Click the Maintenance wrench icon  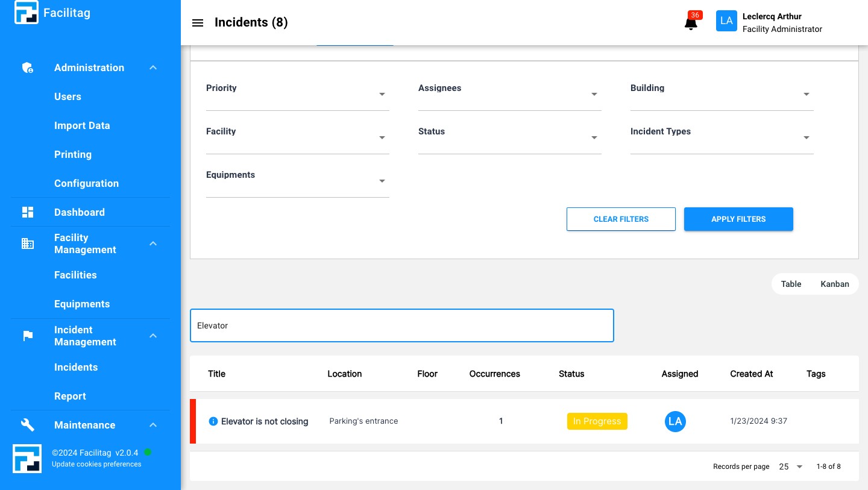pyautogui.click(x=28, y=425)
